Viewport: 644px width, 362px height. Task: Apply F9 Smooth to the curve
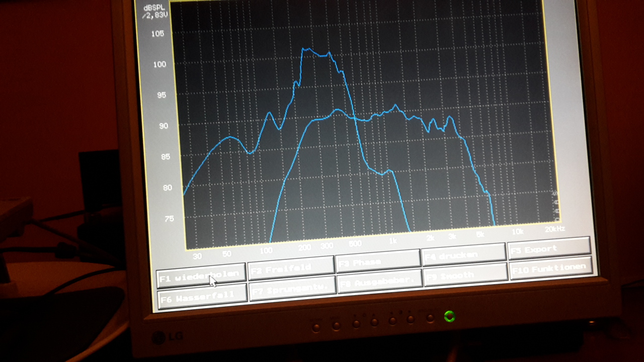465,274
